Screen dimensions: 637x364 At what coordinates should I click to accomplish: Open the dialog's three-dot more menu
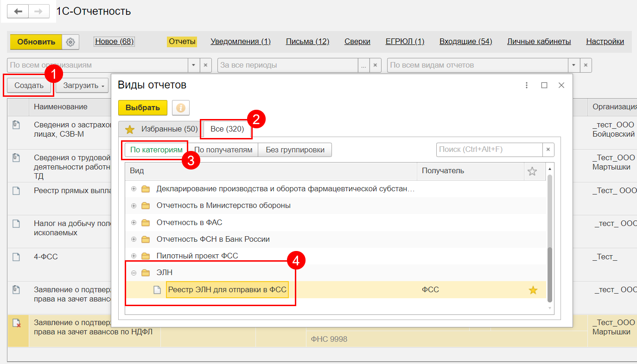(527, 85)
